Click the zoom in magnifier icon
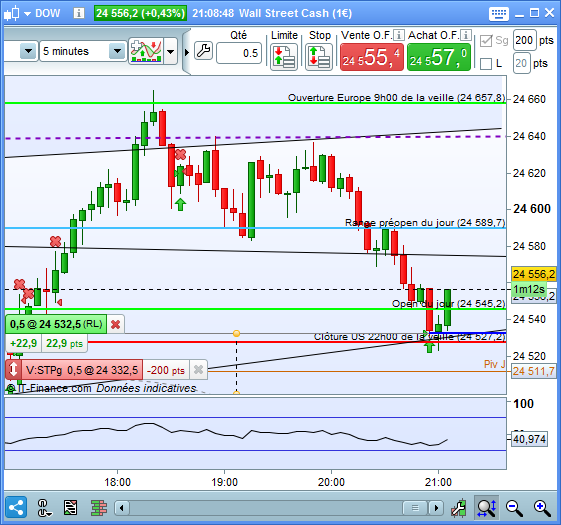 point(542,508)
